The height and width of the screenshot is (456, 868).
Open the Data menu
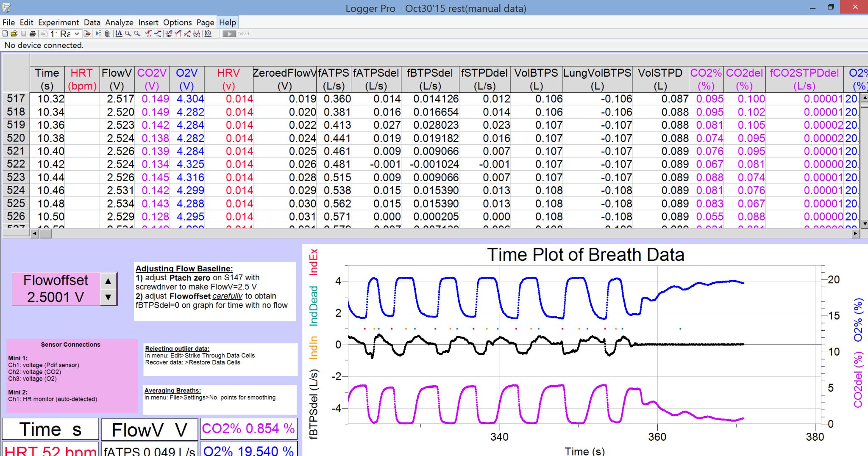[x=92, y=22]
